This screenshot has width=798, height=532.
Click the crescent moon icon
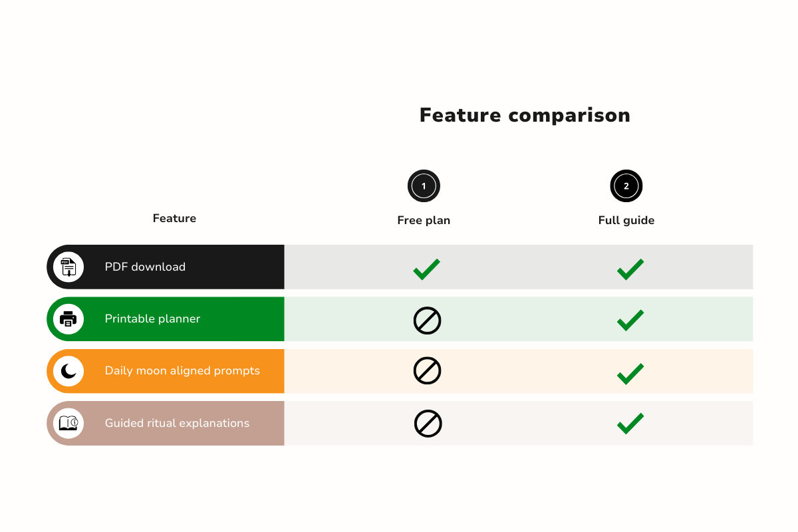click(68, 371)
